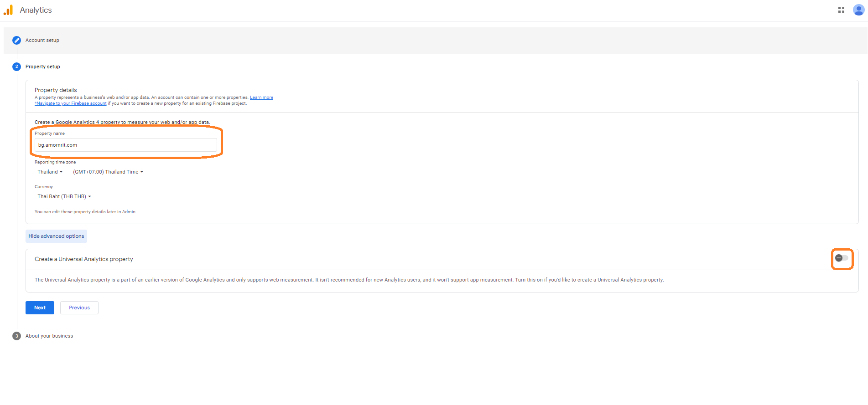Collapse section via Hide advanced options

point(56,236)
